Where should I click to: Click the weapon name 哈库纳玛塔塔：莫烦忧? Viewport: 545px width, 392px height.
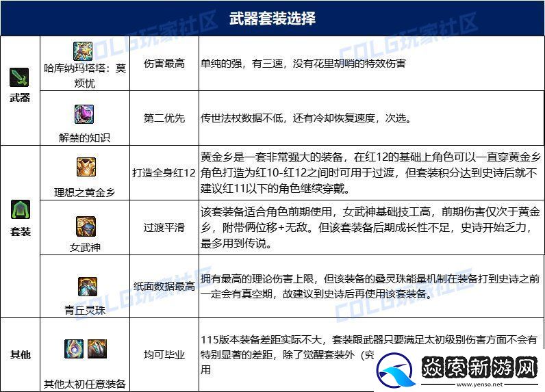pyautogui.click(x=85, y=75)
